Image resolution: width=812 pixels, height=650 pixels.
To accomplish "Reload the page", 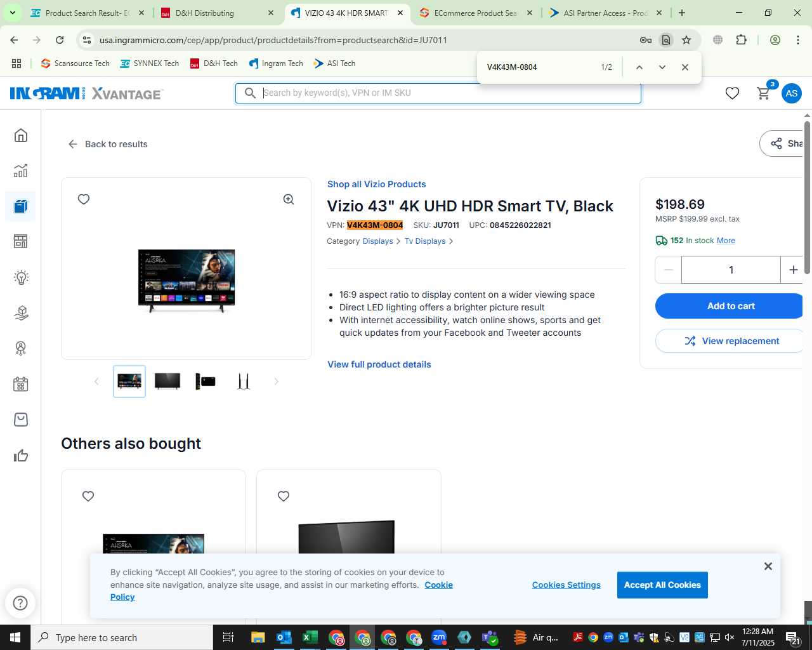I will tap(60, 40).
